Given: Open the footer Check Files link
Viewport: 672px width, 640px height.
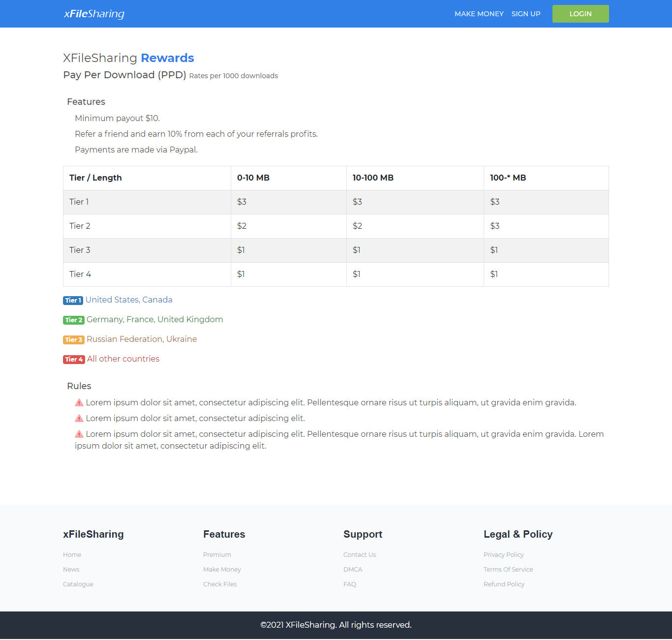Looking at the screenshot, I should (x=220, y=584).
